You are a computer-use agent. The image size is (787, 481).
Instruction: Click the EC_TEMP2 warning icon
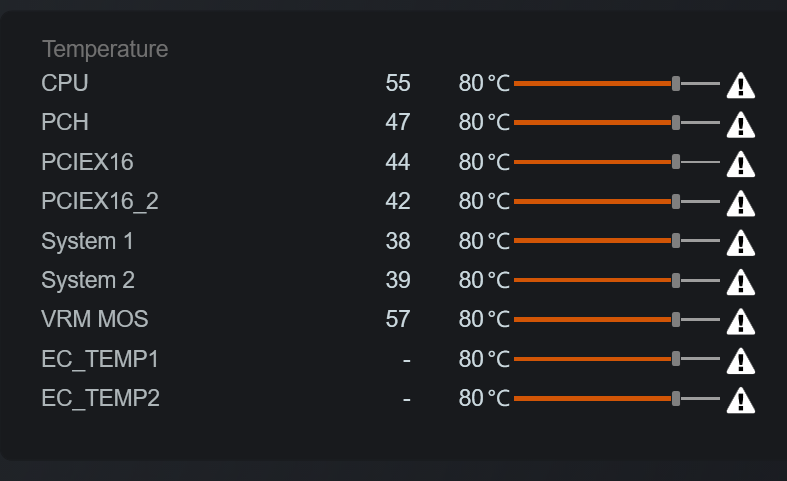(x=740, y=400)
